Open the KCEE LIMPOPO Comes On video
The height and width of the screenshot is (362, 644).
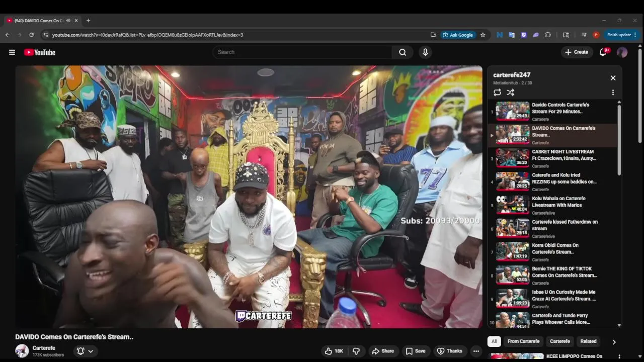(x=574, y=356)
